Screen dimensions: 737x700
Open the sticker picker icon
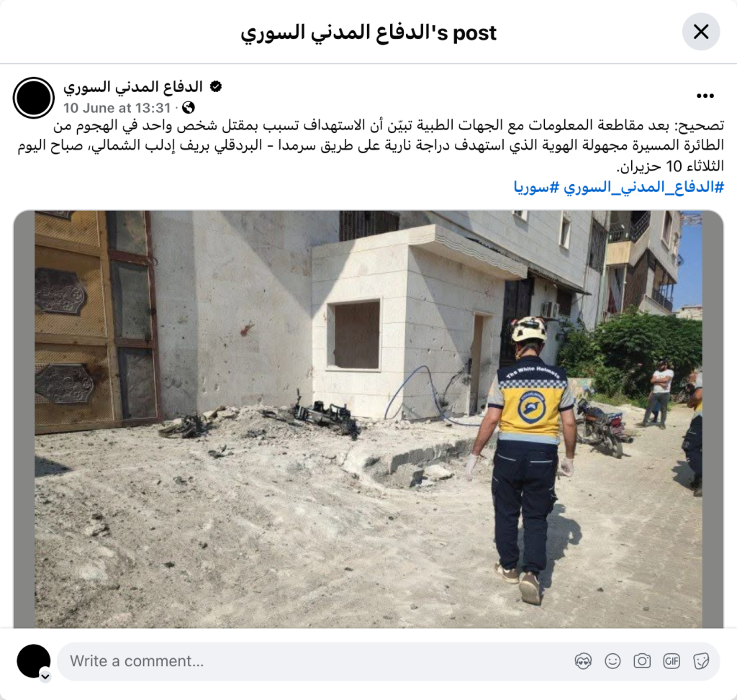701,661
